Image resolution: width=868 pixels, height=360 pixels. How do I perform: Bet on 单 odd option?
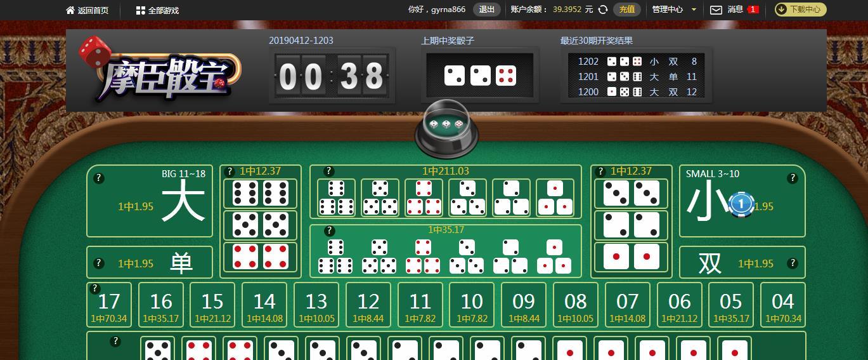pyautogui.click(x=150, y=262)
